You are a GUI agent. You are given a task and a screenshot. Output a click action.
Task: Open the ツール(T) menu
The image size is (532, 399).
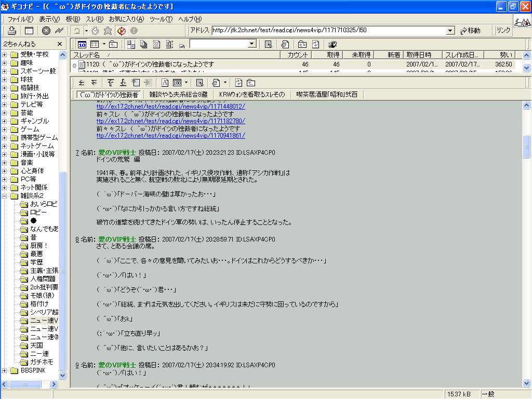[x=161, y=19]
